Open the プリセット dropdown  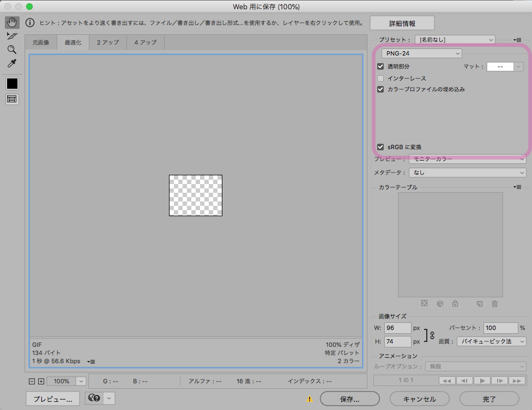tap(455, 40)
